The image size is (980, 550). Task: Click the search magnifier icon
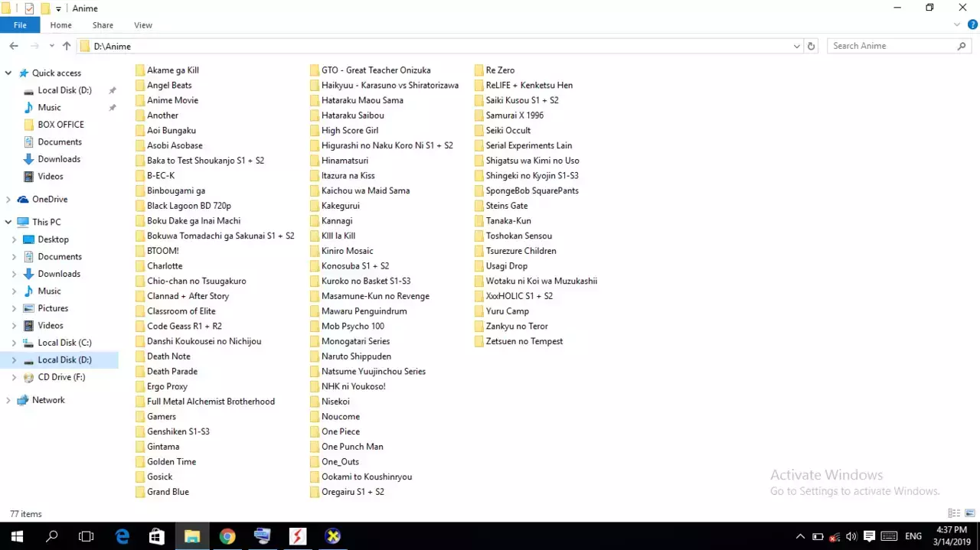point(962,46)
